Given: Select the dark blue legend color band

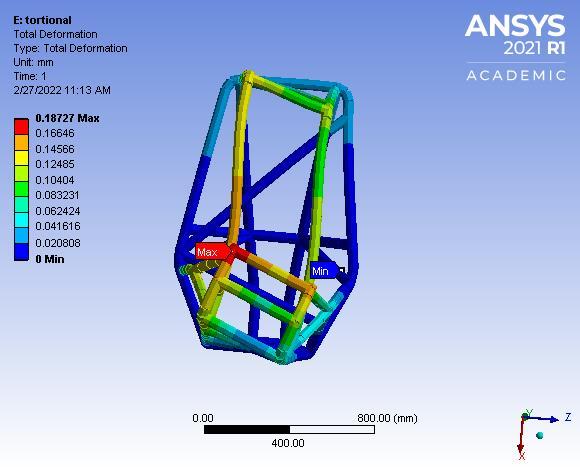Looking at the screenshot, I should click(x=21, y=252).
